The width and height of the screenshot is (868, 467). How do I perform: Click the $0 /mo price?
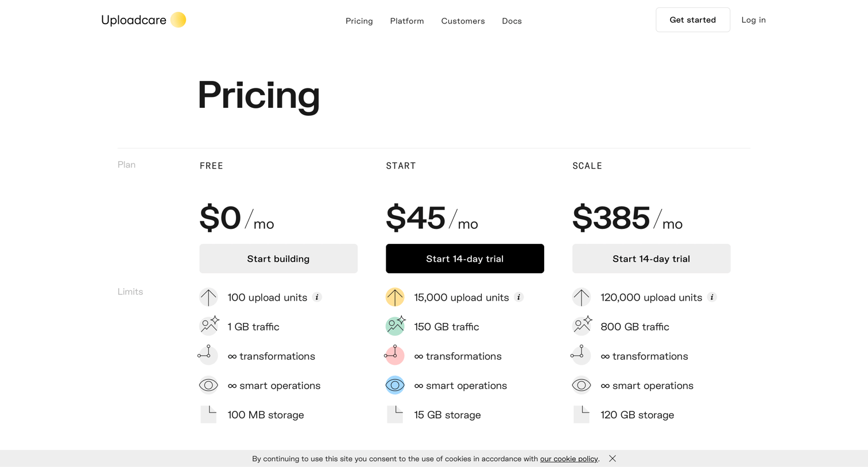(237, 218)
